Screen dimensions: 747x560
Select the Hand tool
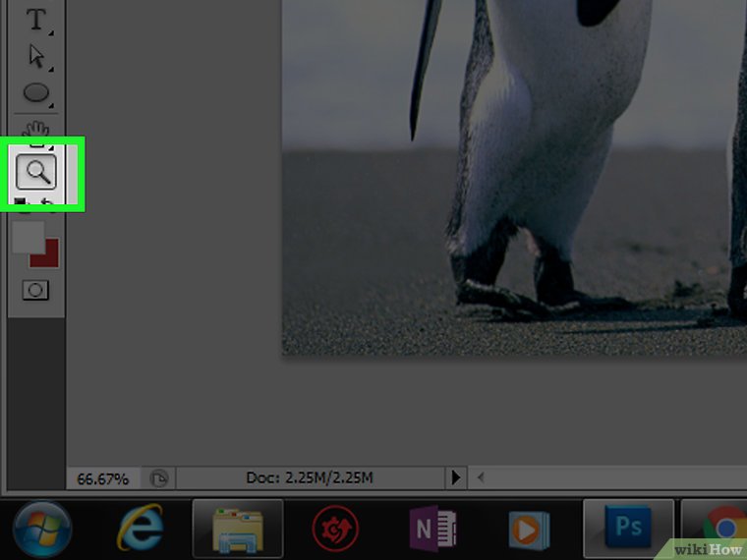click(x=36, y=129)
